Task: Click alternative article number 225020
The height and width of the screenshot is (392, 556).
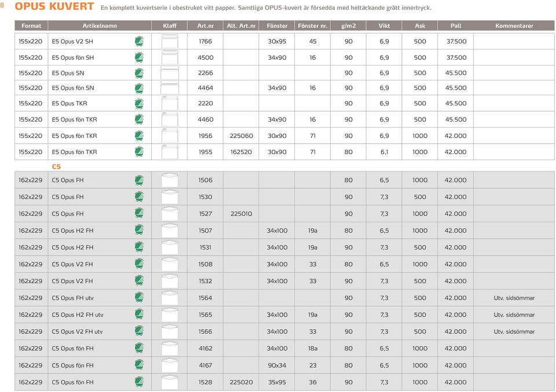Action: click(241, 382)
